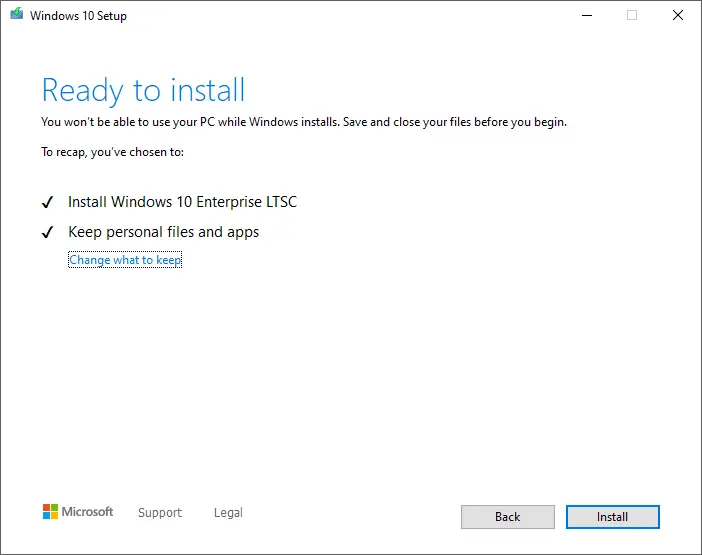Screen dimensions: 702x555
Task: Minimize the Windows 10 Setup window
Action: click(x=587, y=15)
